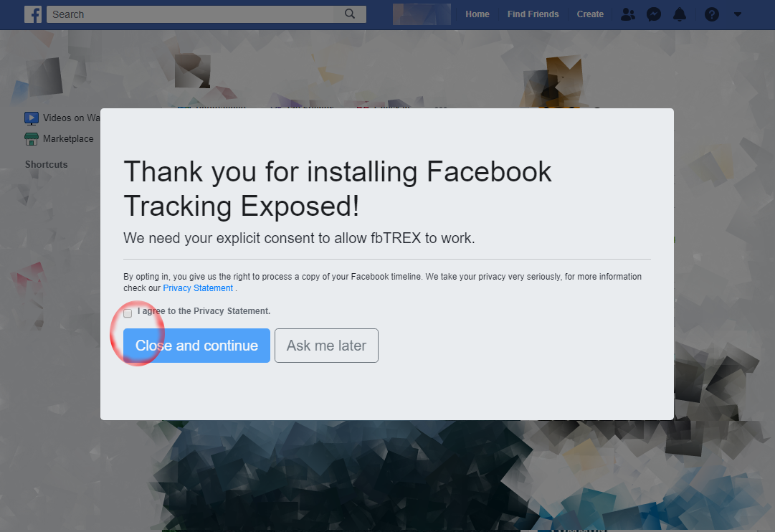Open the notifications bell icon
775x532 pixels.
[680, 14]
